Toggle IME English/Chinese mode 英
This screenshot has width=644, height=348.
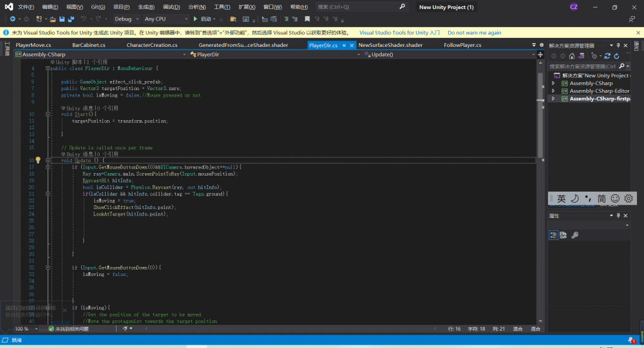[562, 199]
